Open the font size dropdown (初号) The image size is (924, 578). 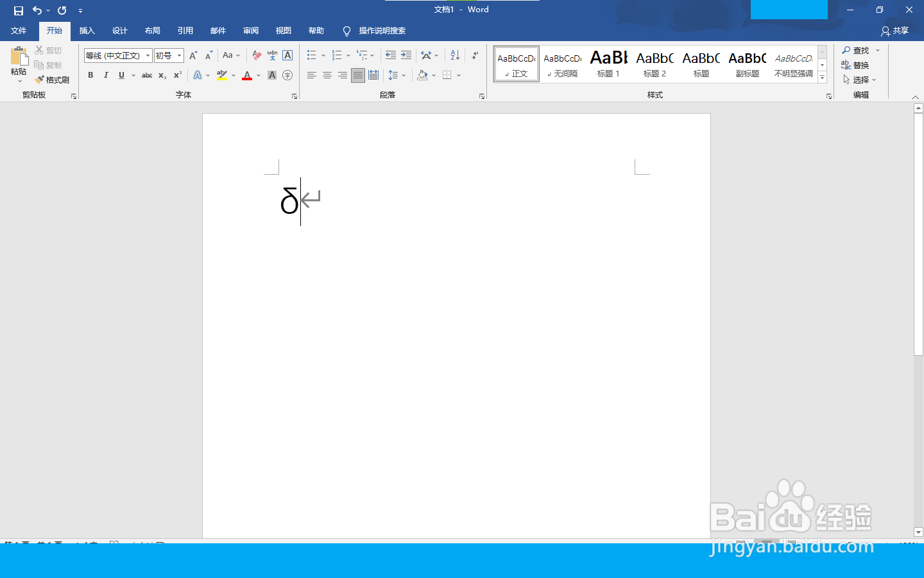[180, 56]
